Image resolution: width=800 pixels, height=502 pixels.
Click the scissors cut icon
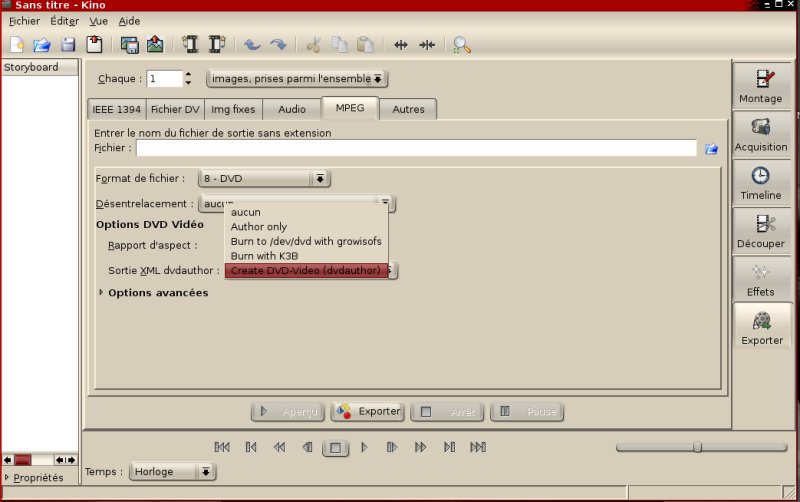pos(313,44)
